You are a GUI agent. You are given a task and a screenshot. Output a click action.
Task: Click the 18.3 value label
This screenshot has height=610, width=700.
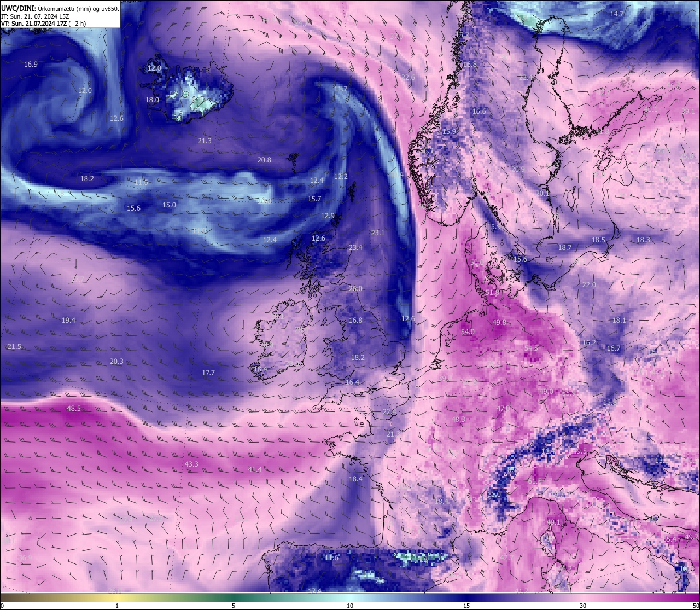coord(643,240)
